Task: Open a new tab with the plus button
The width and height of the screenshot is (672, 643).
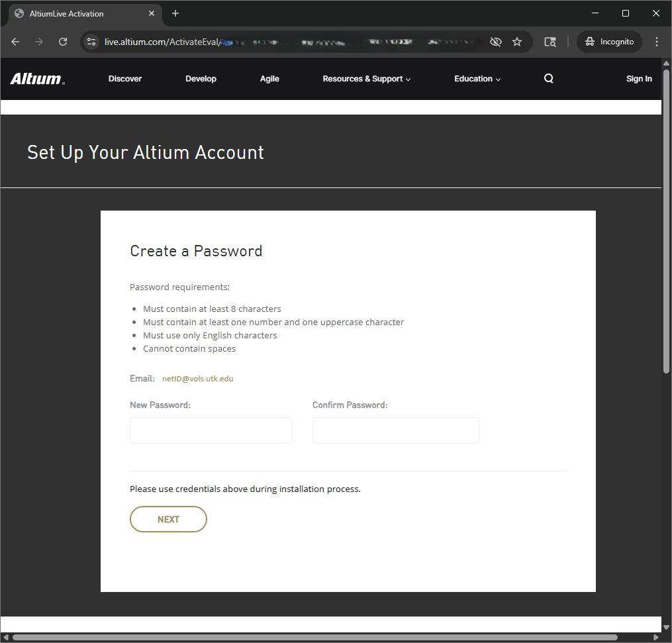Action: 175,13
